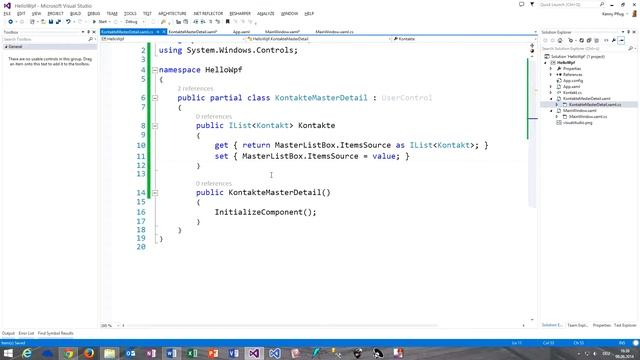Open the Error List tab

point(26,333)
